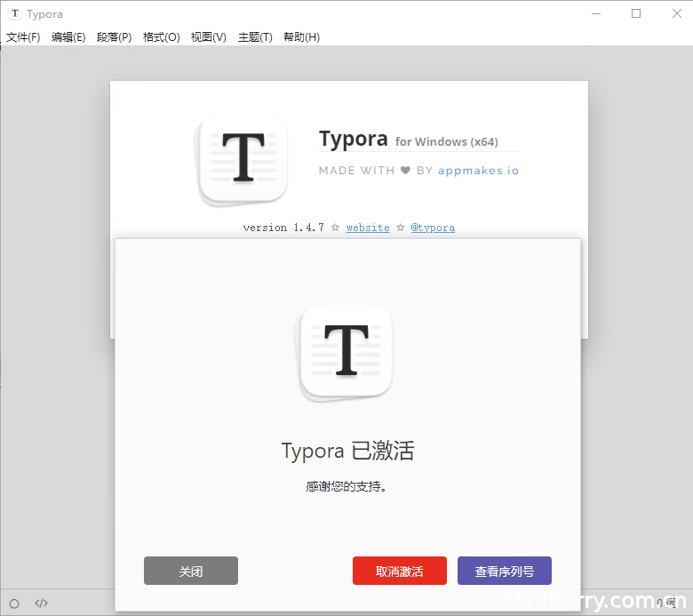Click the 查看序列号 button

click(x=505, y=571)
